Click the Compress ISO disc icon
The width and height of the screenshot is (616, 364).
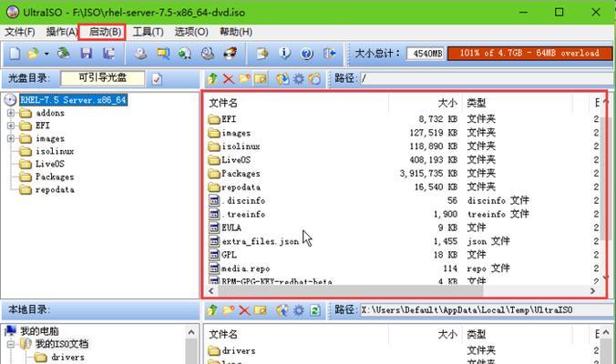click(x=185, y=54)
